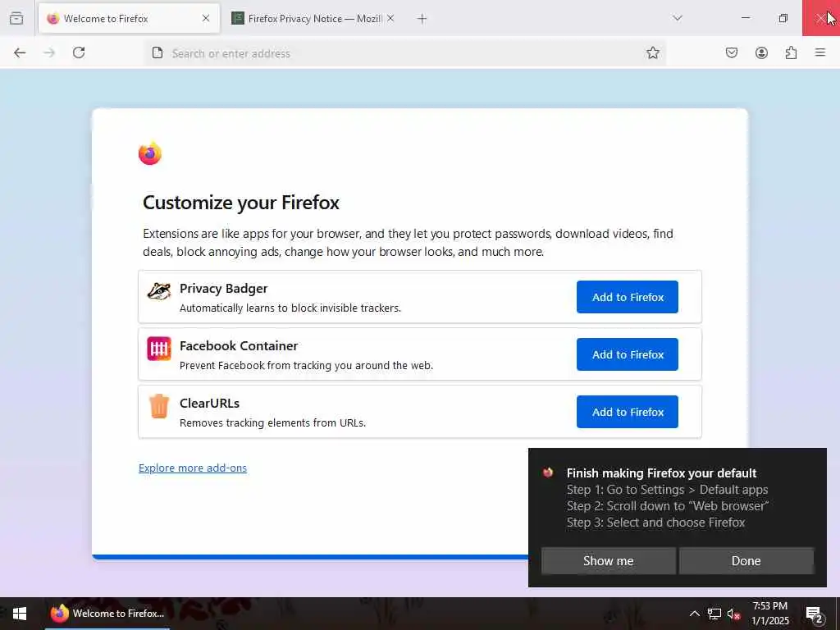Switch to Firefox Privacy Notice tab
Viewport: 840px width, 630px height.
point(313,18)
